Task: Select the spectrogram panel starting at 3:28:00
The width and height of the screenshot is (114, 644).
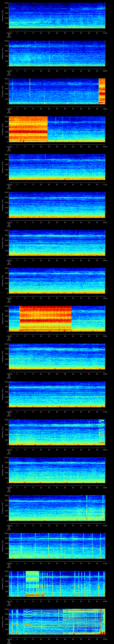Action: (57, 91)
